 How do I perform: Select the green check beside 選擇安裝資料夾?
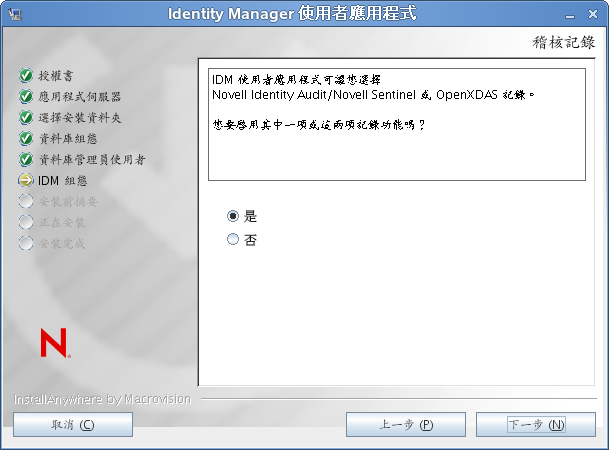[26, 118]
